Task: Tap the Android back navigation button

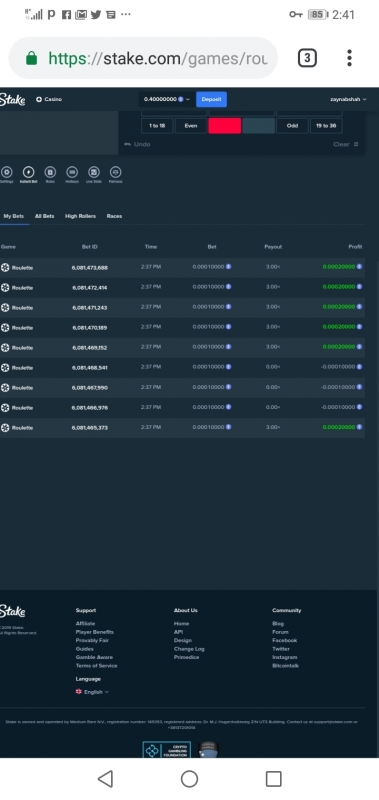Action: [105, 779]
